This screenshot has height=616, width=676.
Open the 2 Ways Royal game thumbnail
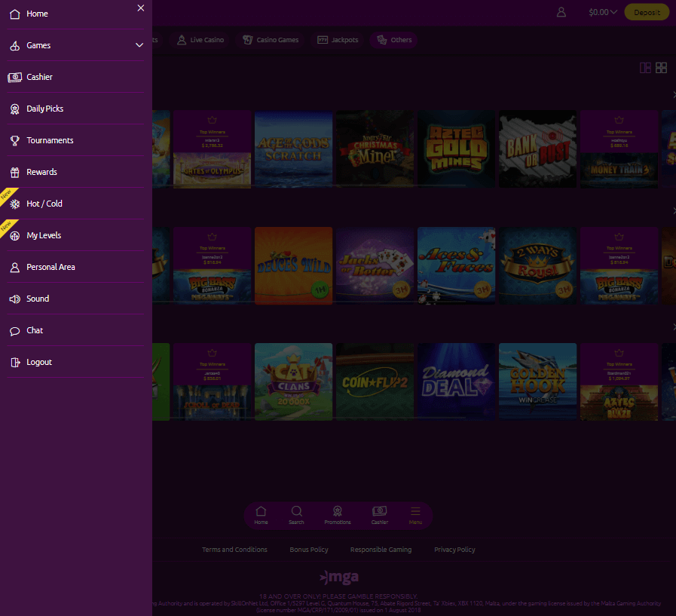(537, 265)
